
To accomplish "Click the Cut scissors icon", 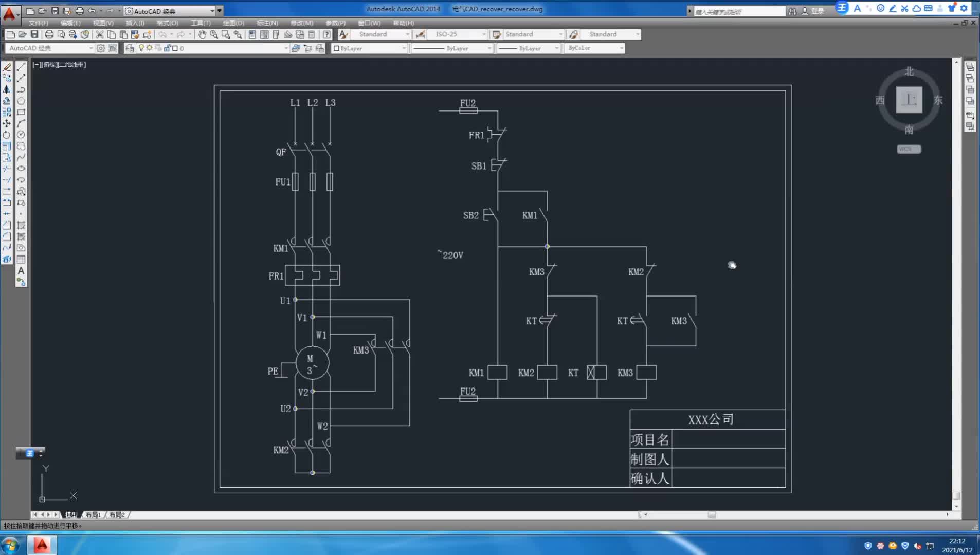I will coord(100,34).
